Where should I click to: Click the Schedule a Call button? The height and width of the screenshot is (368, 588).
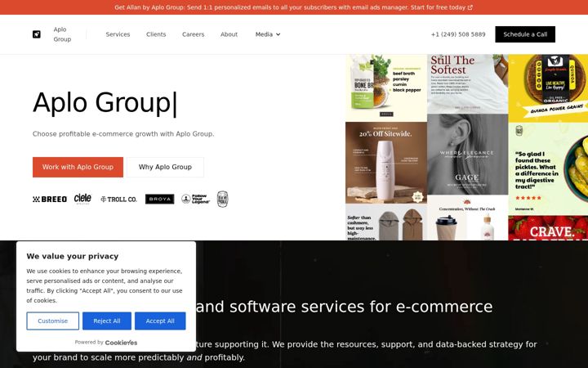[525, 34]
